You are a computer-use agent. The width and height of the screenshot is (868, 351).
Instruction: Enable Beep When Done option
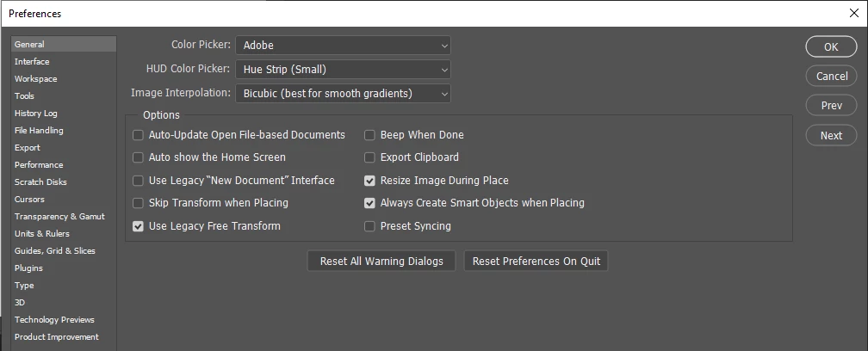tap(370, 135)
